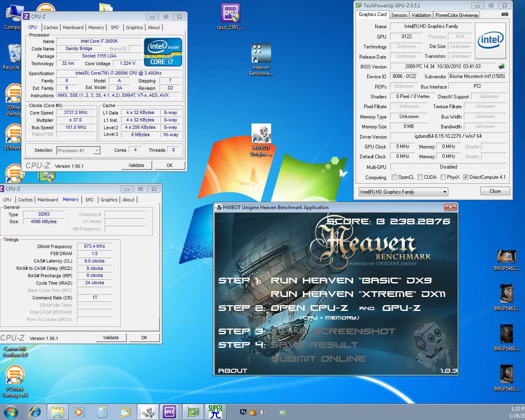The width and height of the screenshot is (525, 420).
Task: Click the GPU-Z screenshot camera icon
Action: (504, 14)
